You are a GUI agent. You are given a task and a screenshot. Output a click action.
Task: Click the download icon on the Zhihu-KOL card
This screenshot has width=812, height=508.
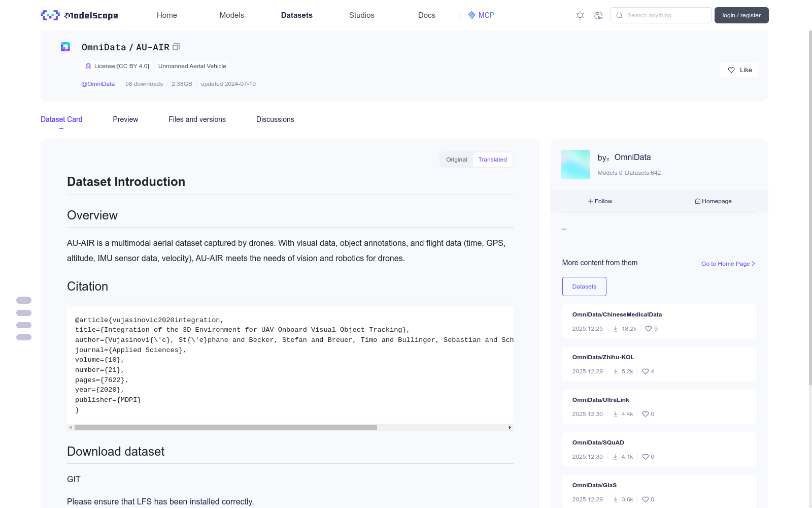[x=616, y=371]
